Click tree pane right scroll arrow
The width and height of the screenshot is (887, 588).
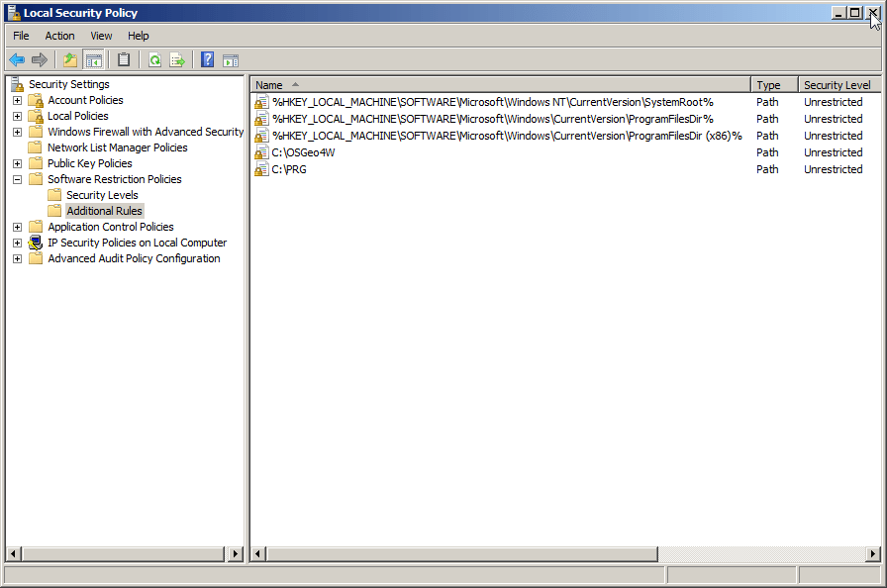[x=236, y=553]
